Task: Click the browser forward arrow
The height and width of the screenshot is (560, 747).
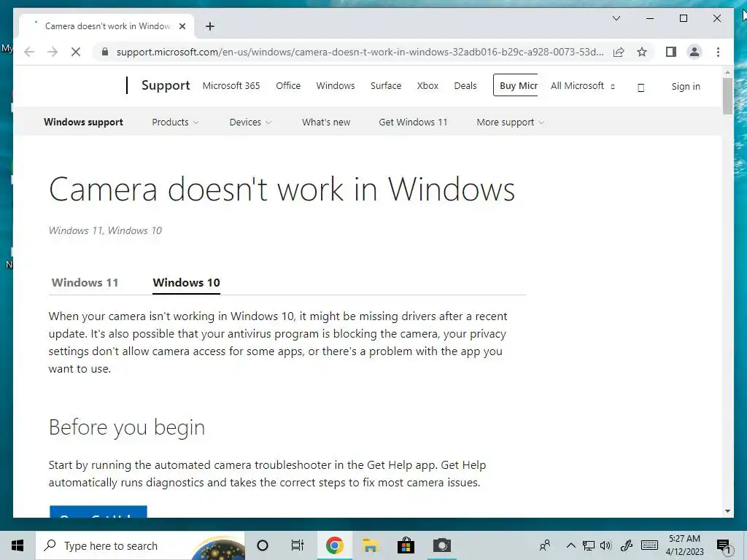Action: click(53, 52)
